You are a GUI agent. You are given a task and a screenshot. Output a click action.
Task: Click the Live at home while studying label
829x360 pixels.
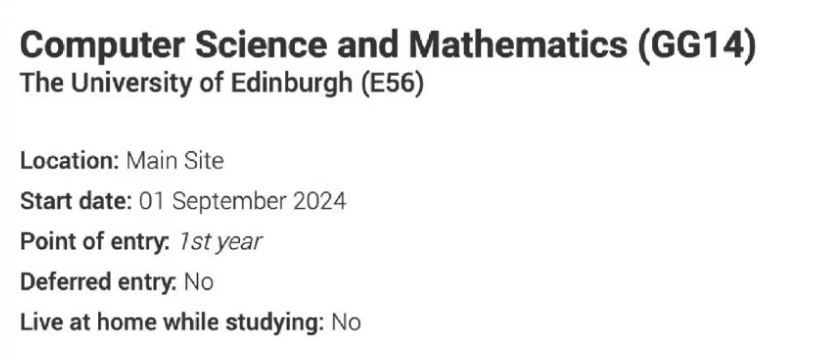[x=172, y=322]
